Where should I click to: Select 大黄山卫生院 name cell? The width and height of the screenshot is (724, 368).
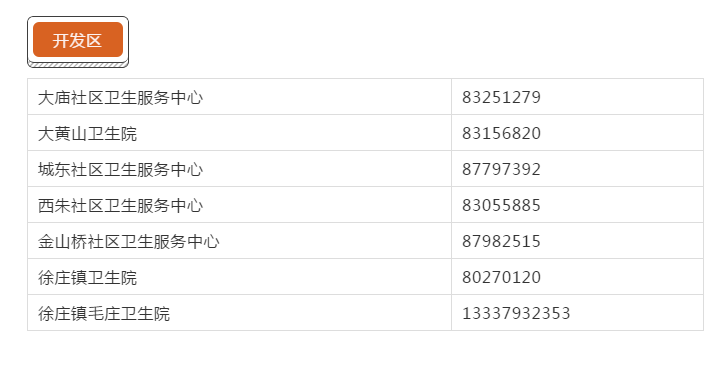click(239, 133)
